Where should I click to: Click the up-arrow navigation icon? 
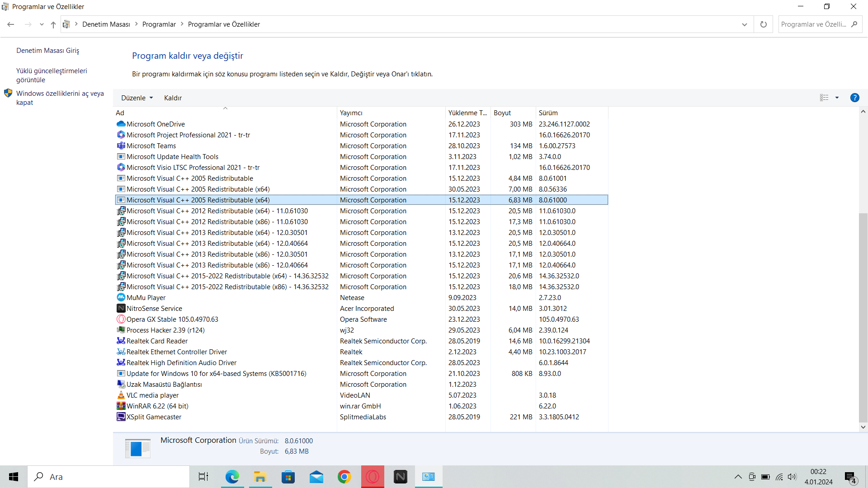[x=53, y=24]
